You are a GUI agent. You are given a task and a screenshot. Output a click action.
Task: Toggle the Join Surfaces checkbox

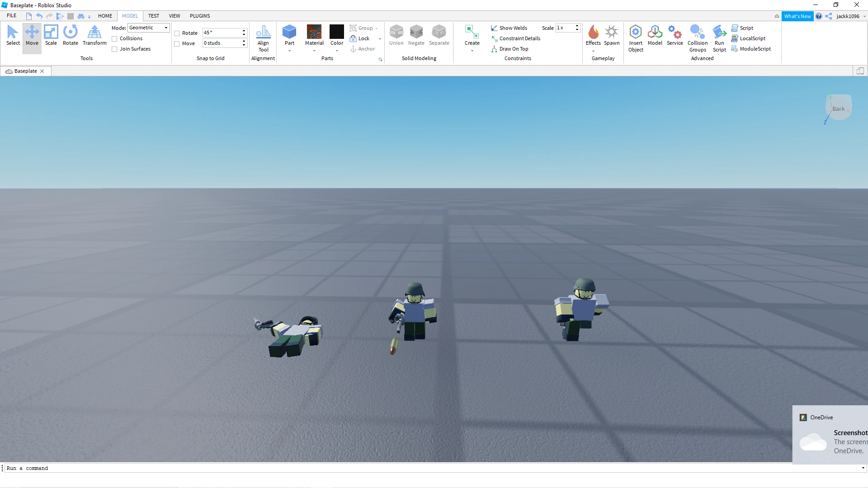pos(115,49)
